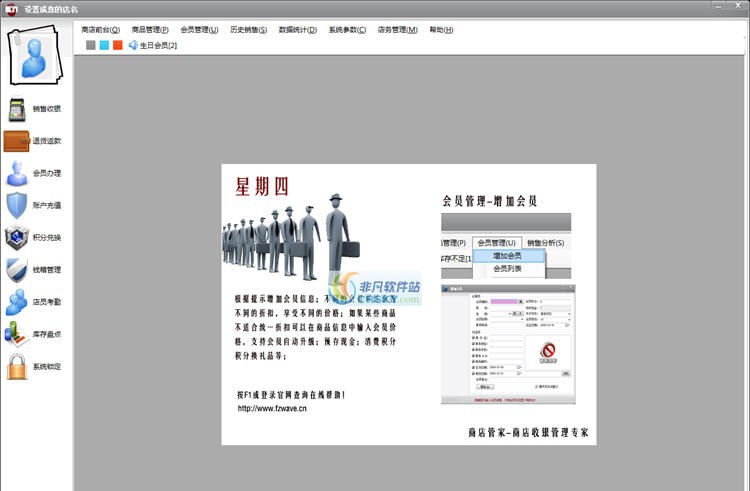Expand the 会员管理(U) menu
This screenshot has width=750, height=491.
pos(199,30)
